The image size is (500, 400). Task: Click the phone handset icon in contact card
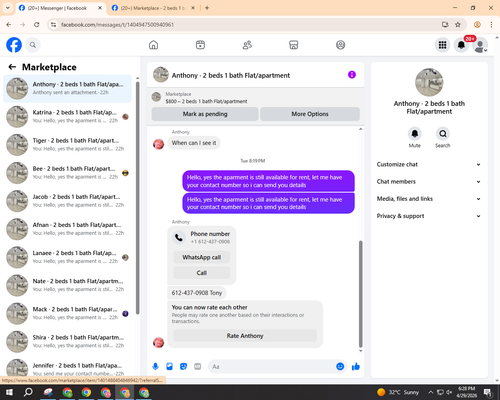[179, 237]
